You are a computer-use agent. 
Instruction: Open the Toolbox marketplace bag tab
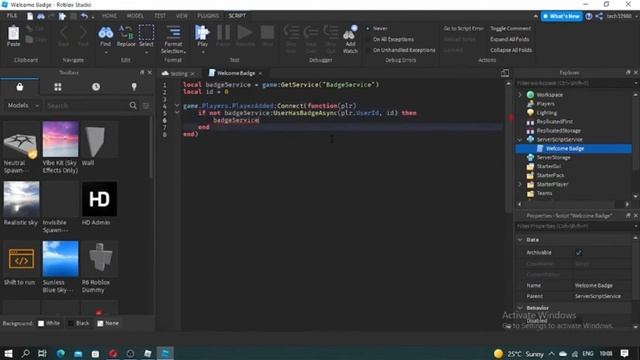[20, 87]
